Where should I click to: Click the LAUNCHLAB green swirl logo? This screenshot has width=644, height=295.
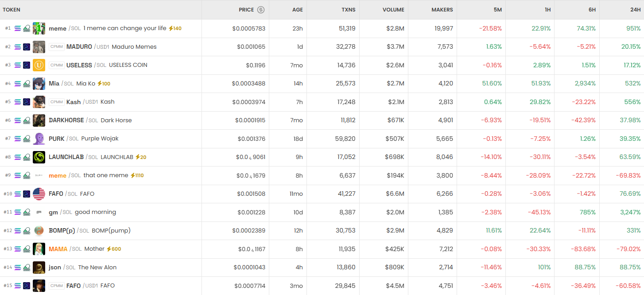point(39,157)
